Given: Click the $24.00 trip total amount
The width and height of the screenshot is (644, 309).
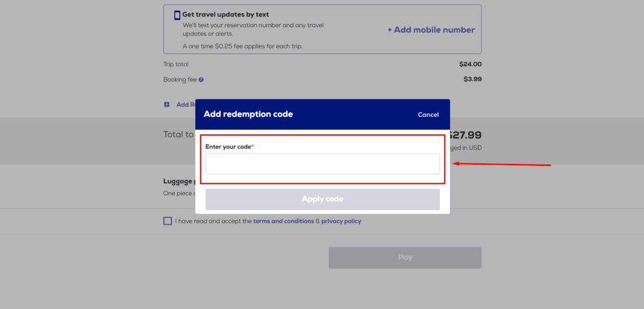Looking at the screenshot, I should click(x=470, y=65).
